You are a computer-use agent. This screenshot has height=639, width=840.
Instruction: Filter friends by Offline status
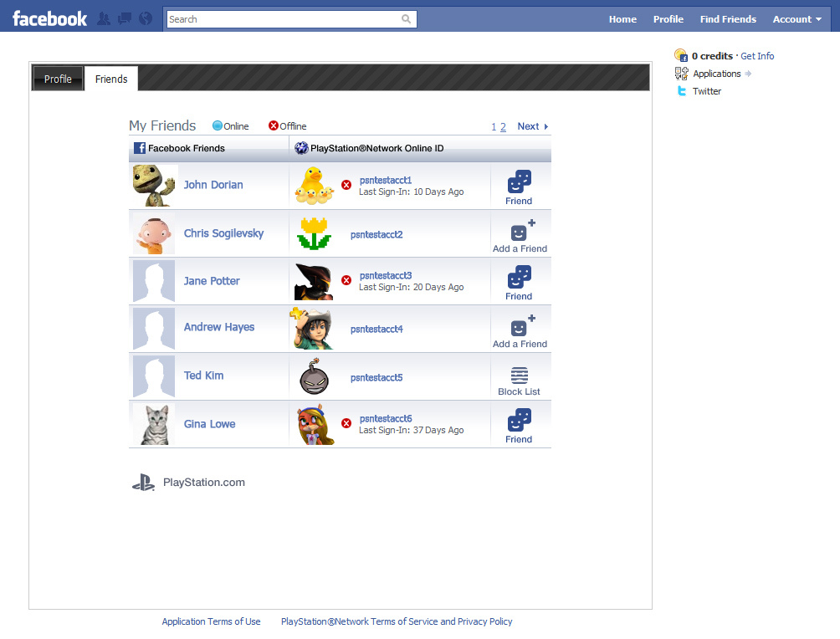[x=287, y=126]
